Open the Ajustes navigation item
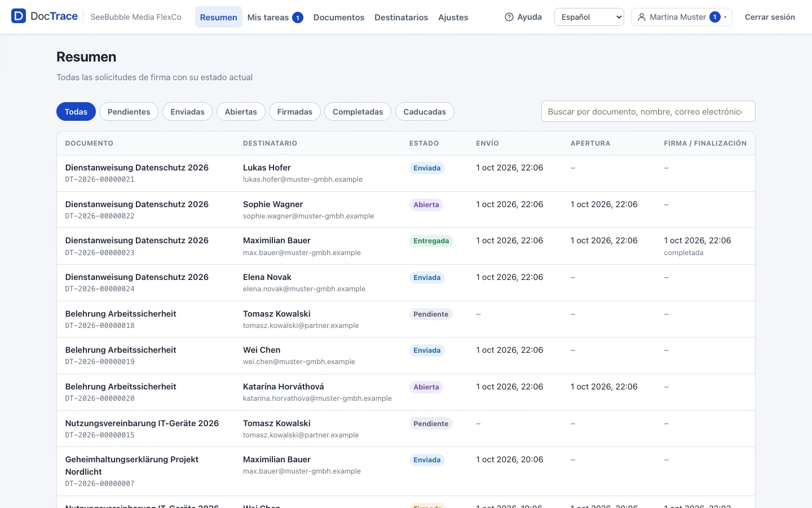This screenshot has width=812, height=508. [x=453, y=17]
